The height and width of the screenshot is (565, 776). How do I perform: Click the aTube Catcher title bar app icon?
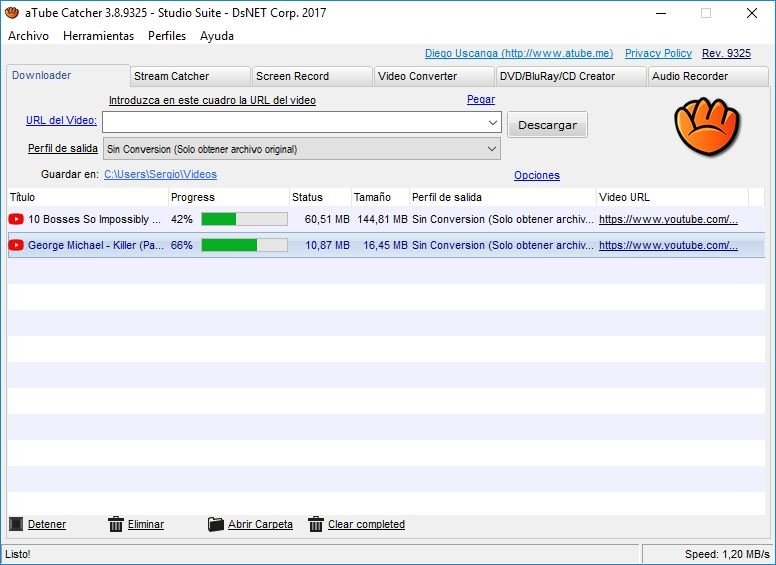pos(12,13)
